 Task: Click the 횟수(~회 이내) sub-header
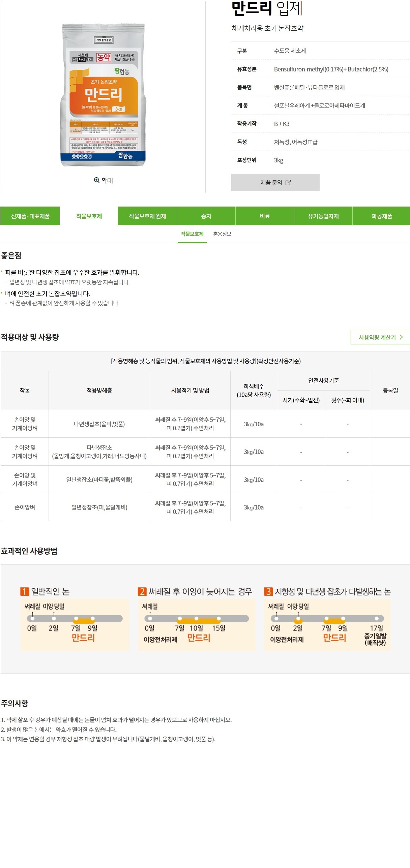coord(347,400)
